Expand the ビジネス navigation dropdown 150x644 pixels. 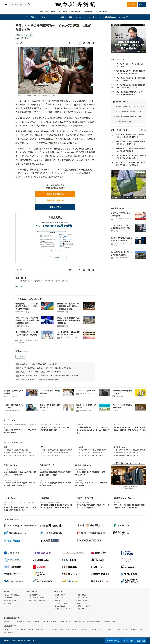[43, 17]
